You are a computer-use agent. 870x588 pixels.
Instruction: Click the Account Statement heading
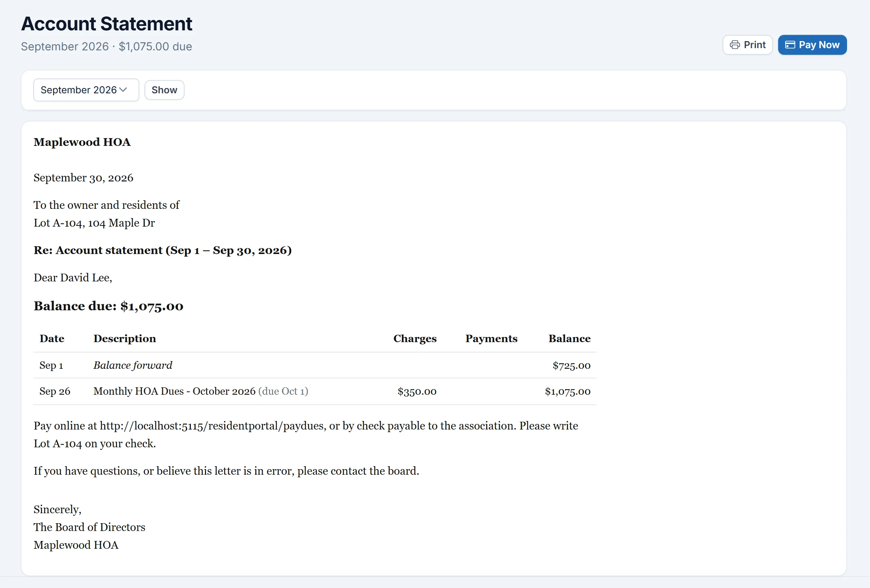coord(107,24)
